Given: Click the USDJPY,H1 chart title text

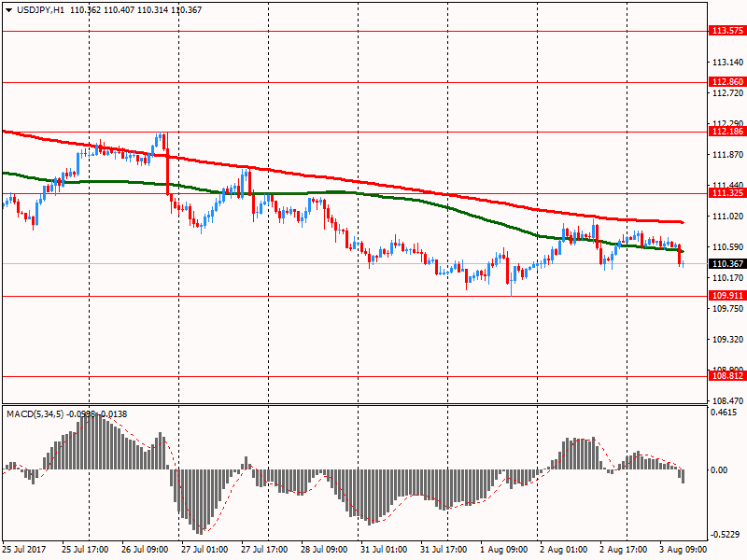Looking at the screenshot, I should [x=40, y=10].
